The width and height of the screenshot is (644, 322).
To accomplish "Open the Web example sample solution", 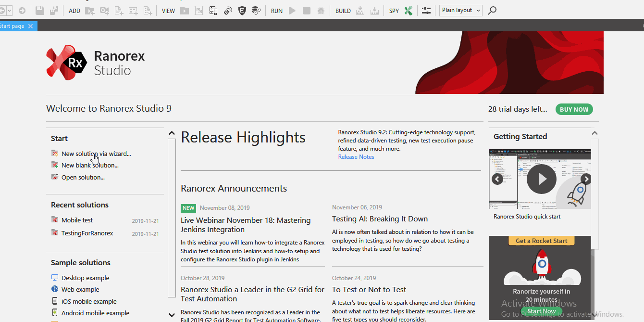I will [x=80, y=290].
